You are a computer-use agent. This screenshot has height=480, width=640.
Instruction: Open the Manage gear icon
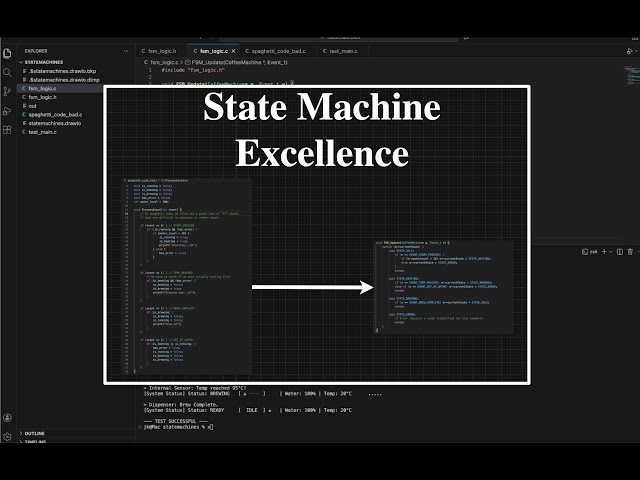(x=7, y=436)
